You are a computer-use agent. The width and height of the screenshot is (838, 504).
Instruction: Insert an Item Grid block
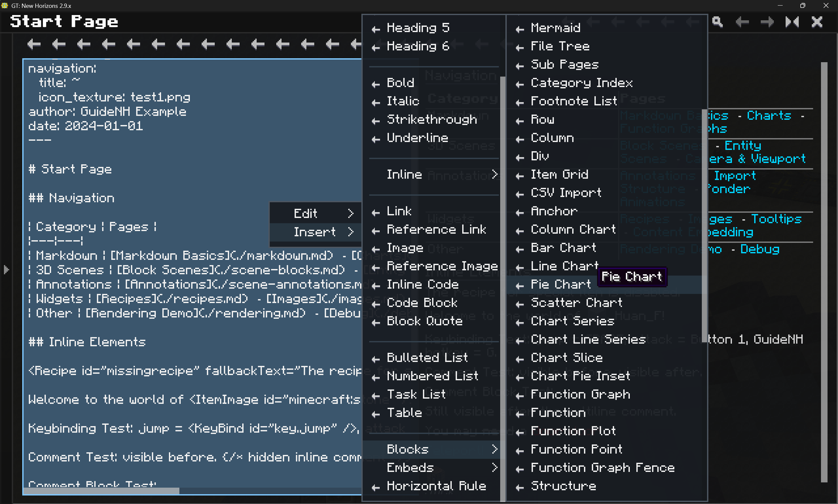click(604, 174)
